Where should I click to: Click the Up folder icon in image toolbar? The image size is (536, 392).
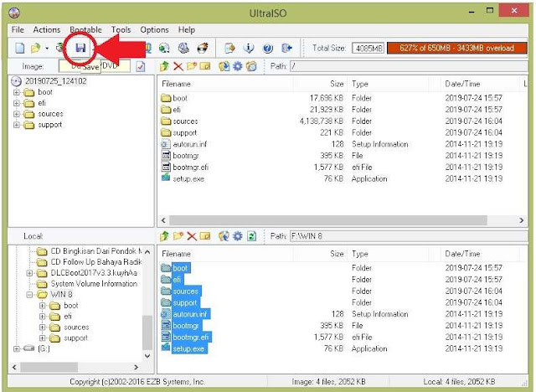tap(164, 66)
